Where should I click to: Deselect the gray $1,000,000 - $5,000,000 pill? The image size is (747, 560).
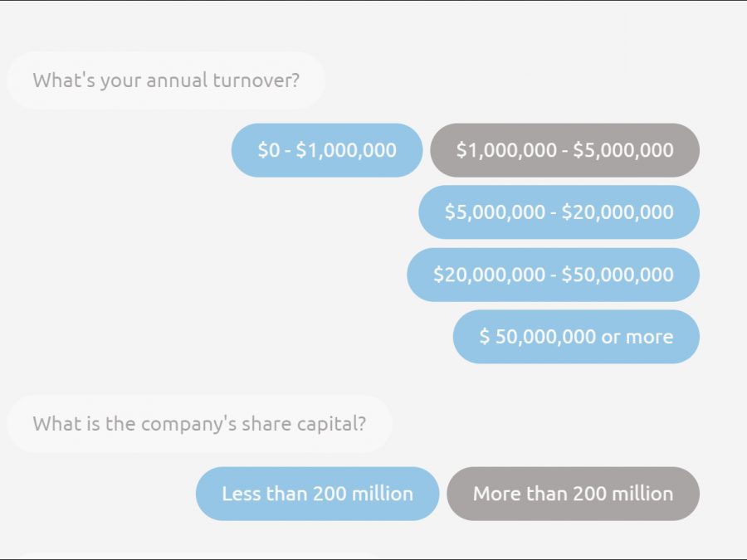coord(564,150)
